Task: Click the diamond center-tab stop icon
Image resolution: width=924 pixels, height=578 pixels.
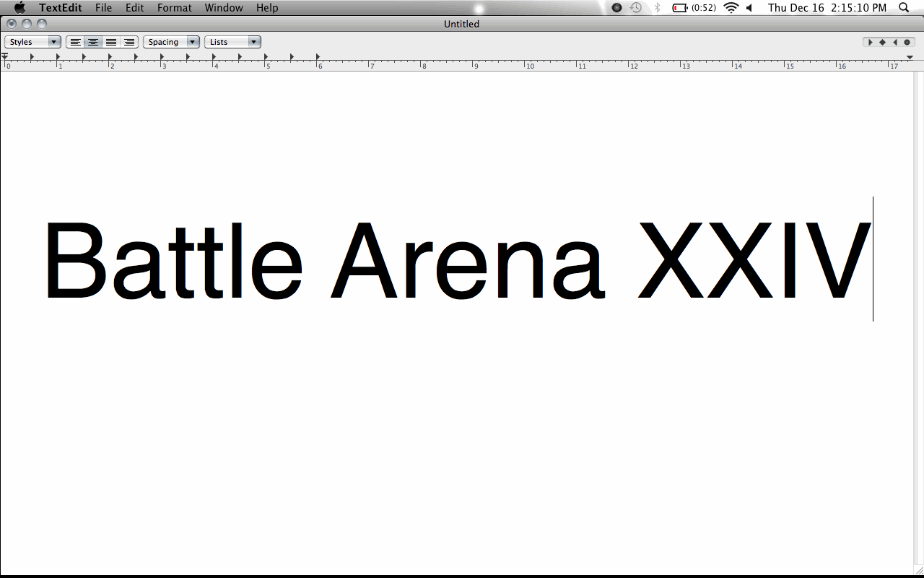Action: 882,42
